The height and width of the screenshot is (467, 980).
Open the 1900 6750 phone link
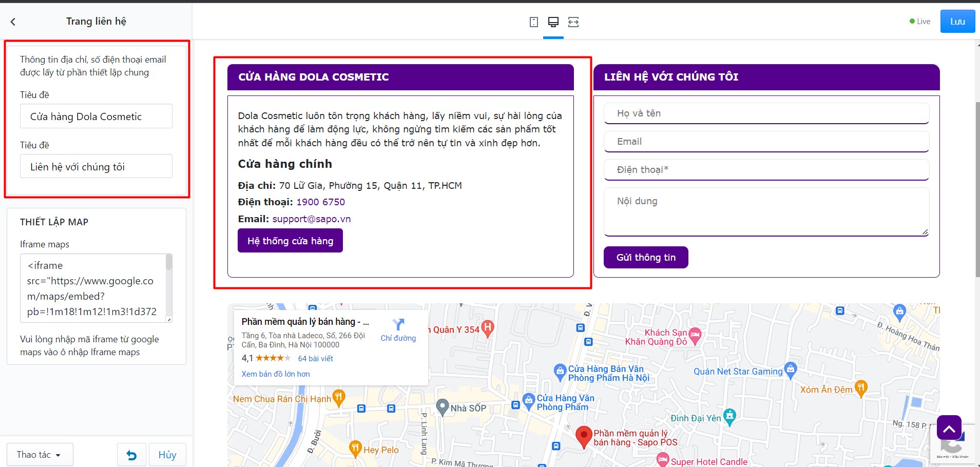click(321, 202)
